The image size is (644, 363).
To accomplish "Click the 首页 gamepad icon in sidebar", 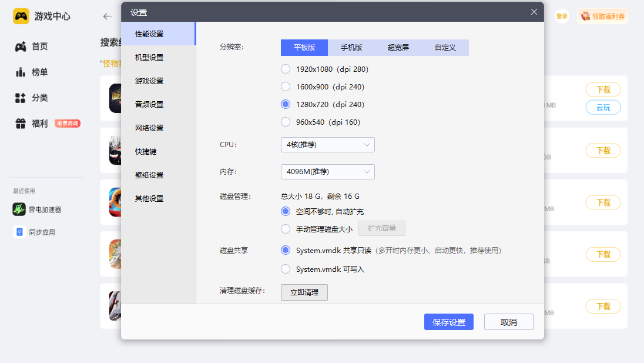I will (21, 46).
